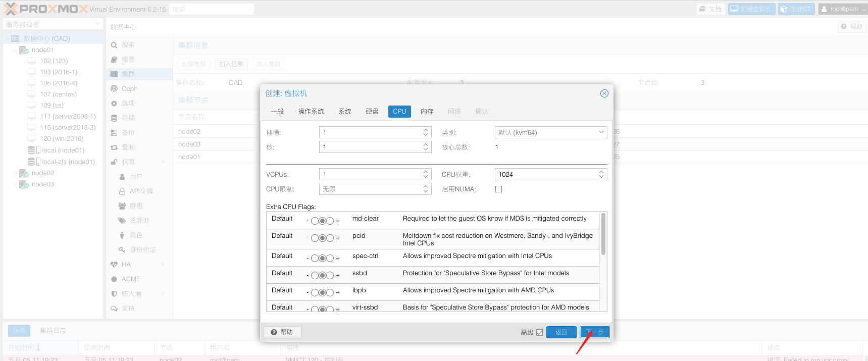Open 概要 summary book icon
The width and height of the screenshot is (868, 361).
[114, 60]
